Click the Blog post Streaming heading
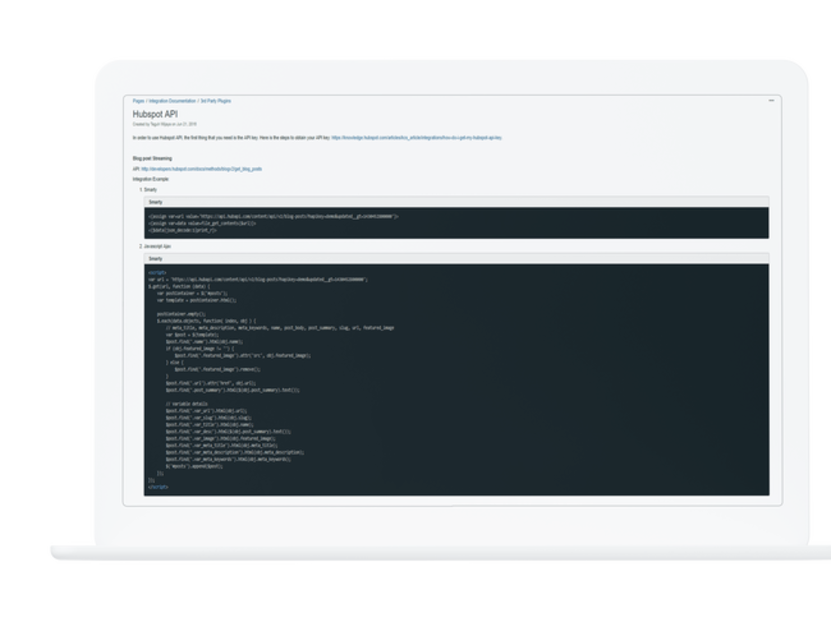The height and width of the screenshot is (622, 831). 152,158
